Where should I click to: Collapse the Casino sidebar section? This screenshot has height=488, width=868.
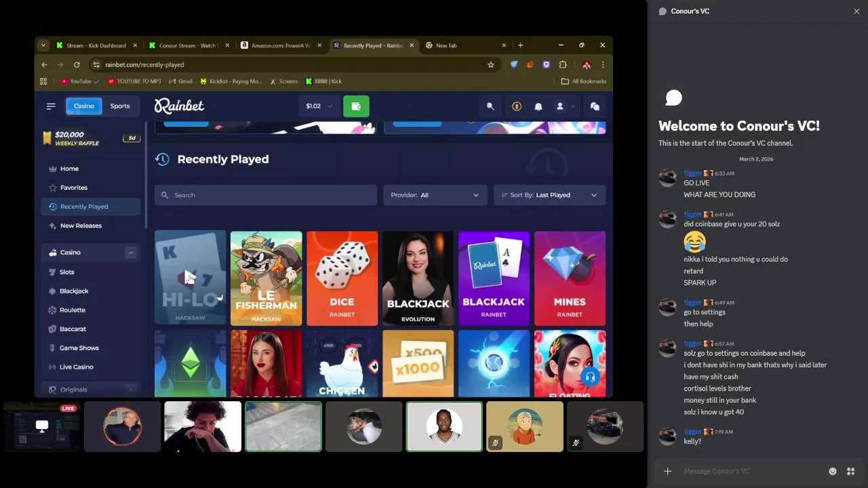[x=131, y=252]
